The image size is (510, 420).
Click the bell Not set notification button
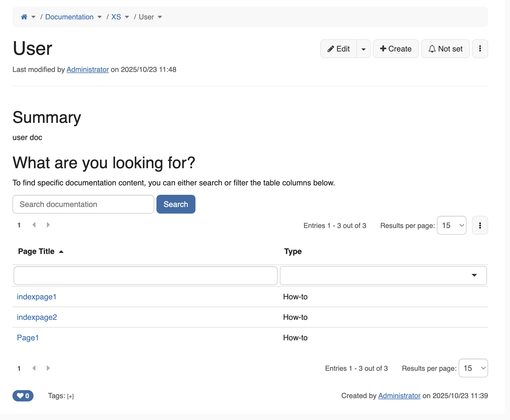tap(445, 49)
